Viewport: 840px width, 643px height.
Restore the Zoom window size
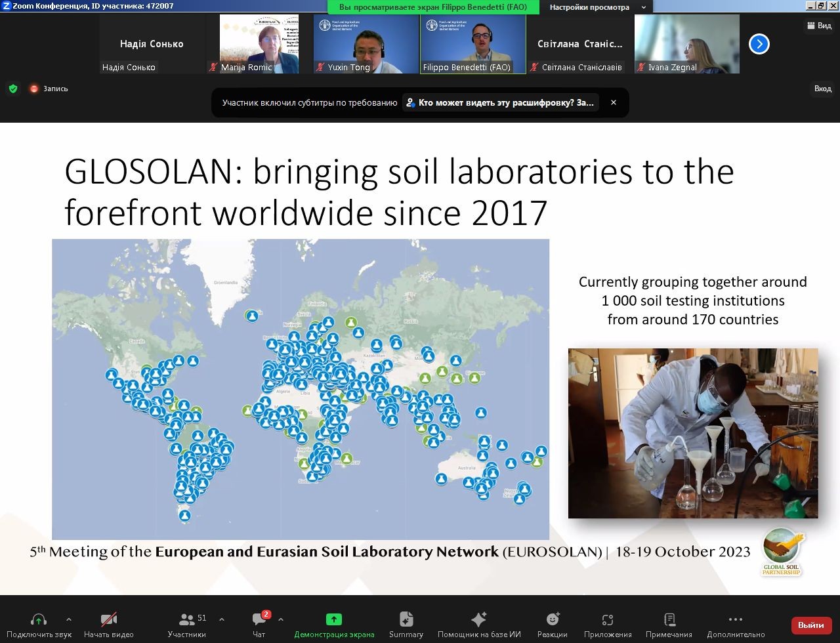click(x=821, y=6)
